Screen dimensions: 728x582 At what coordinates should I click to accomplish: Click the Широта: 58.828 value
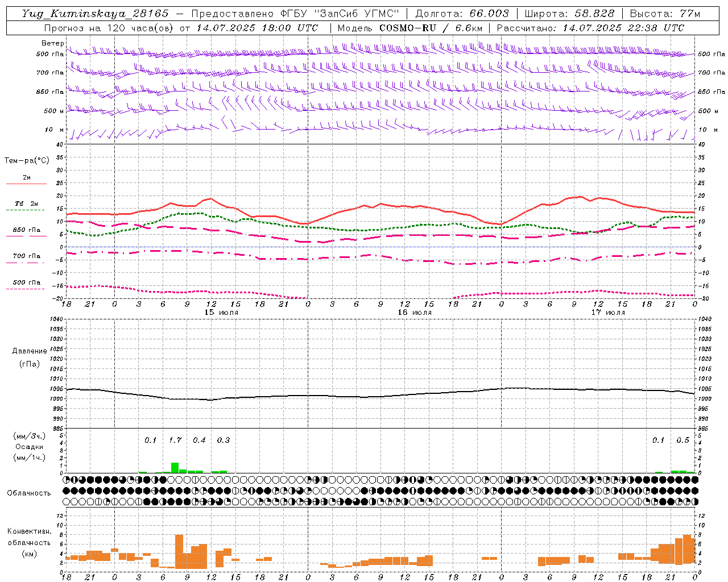569,14
